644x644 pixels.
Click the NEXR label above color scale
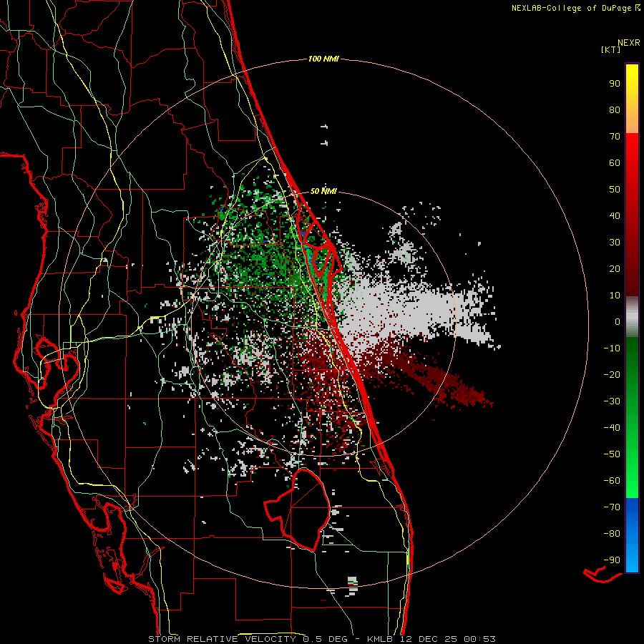click(x=628, y=43)
